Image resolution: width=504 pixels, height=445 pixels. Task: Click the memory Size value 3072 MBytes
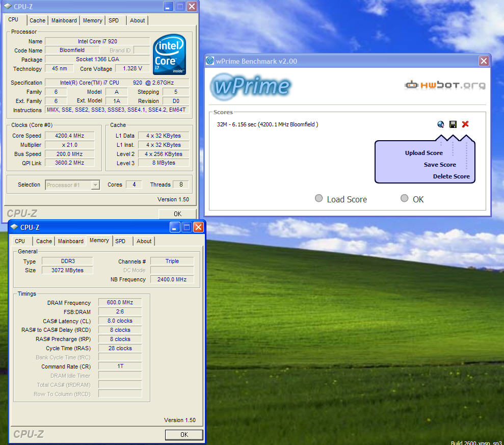(67, 270)
